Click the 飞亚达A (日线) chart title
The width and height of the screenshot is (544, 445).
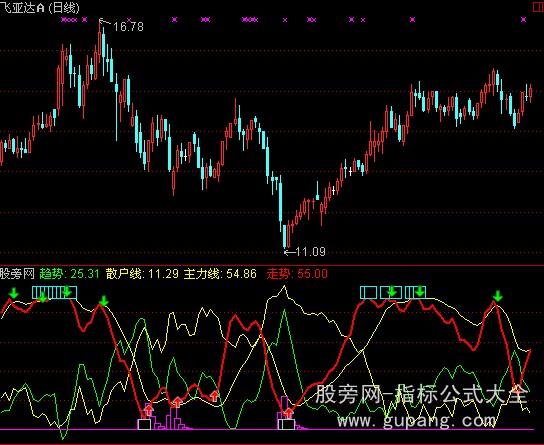(40, 8)
